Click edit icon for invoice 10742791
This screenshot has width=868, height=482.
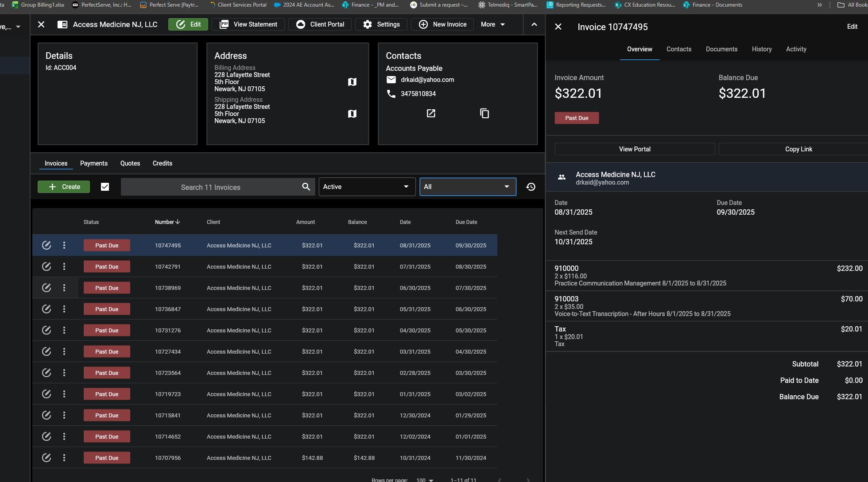46,266
